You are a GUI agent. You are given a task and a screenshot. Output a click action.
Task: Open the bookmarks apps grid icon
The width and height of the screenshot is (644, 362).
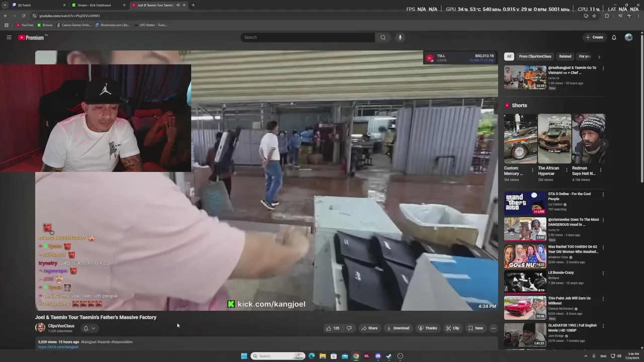7,25
